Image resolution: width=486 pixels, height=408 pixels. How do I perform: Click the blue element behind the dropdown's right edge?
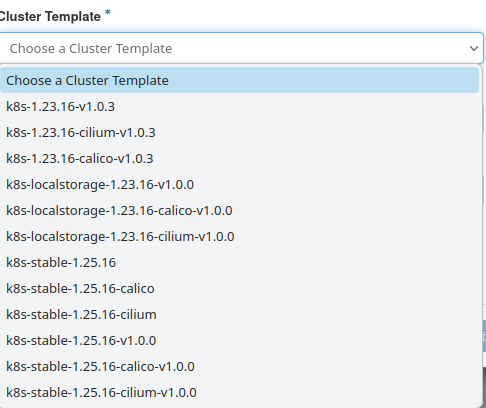click(484, 336)
